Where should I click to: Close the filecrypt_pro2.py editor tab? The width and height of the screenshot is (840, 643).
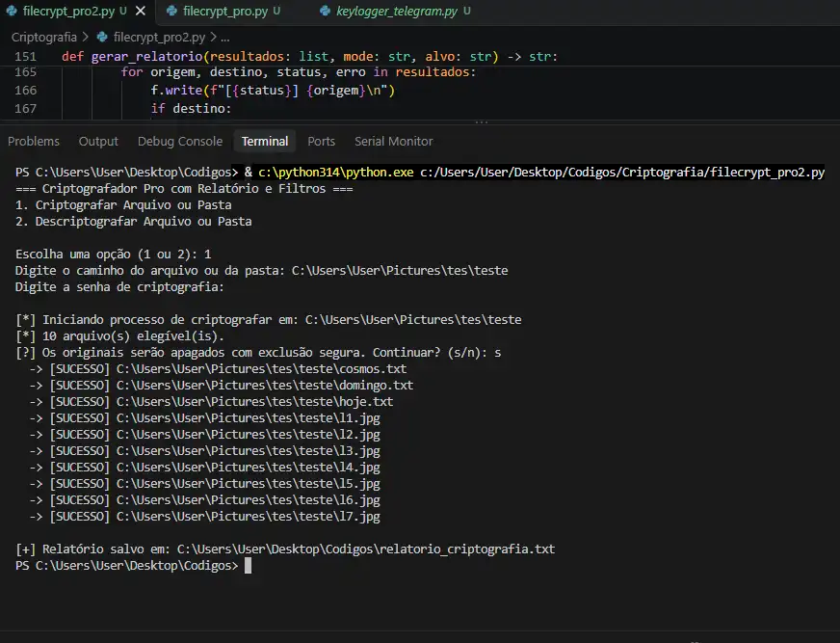pos(141,11)
